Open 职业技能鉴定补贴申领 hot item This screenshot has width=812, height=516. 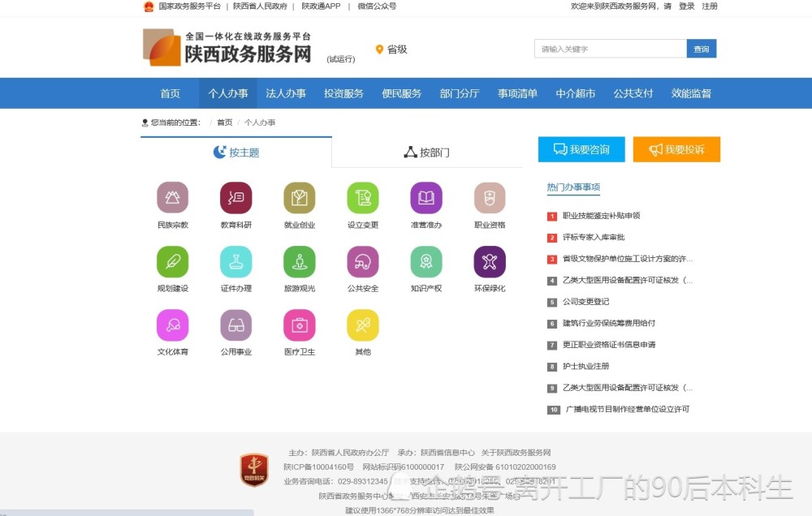[601, 215]
